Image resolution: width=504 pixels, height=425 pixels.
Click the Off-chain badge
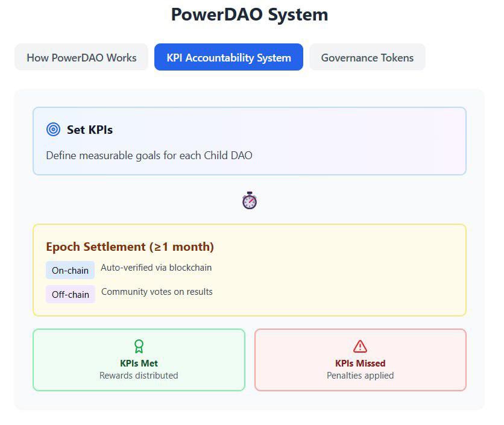point(71,294)
